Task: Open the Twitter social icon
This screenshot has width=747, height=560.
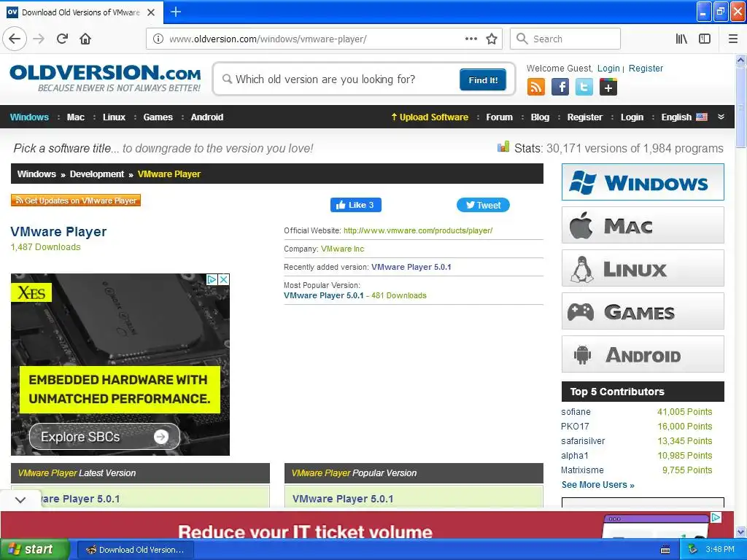Action: 584,87
